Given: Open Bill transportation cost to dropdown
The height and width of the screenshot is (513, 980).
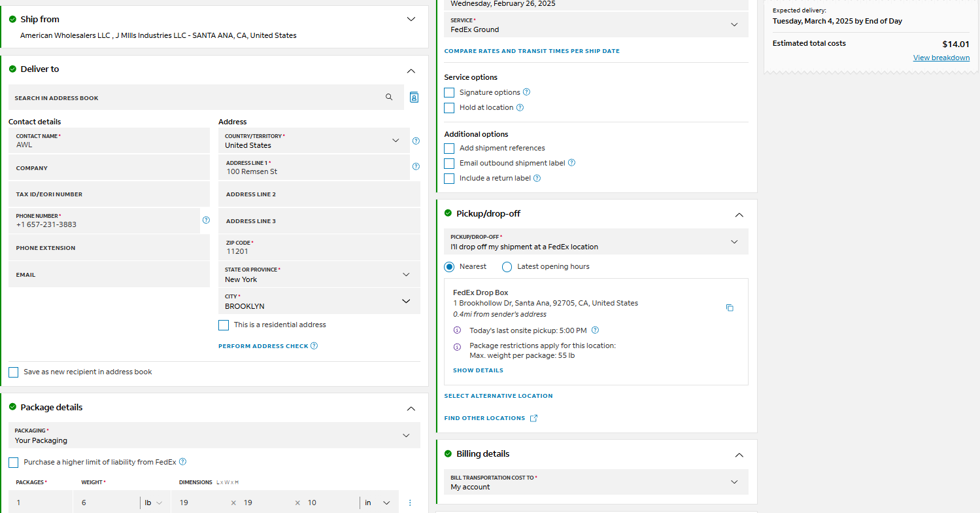Looking at the screenshot, I should tap(596, 482).
